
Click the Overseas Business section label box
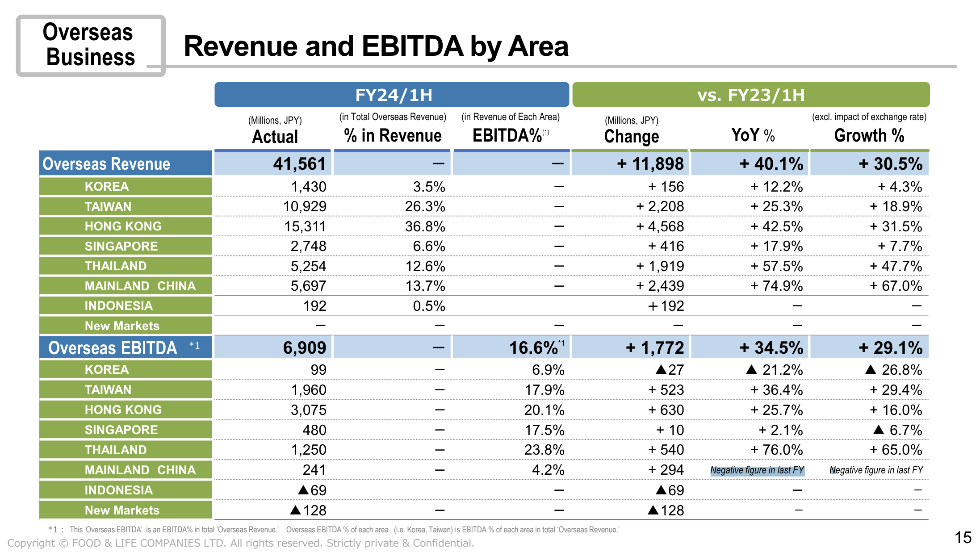(x=90, y=45)
